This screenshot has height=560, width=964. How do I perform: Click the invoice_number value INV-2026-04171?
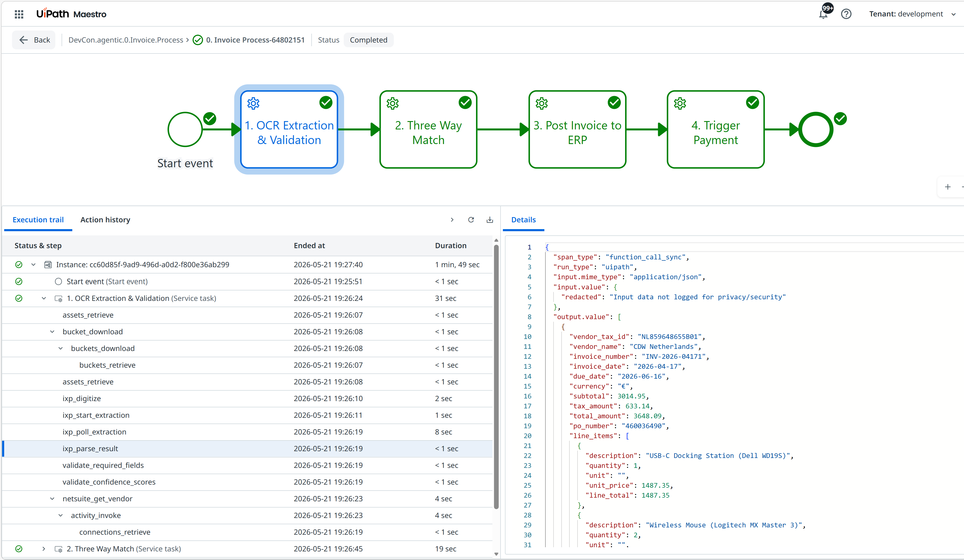click(674, 356)
